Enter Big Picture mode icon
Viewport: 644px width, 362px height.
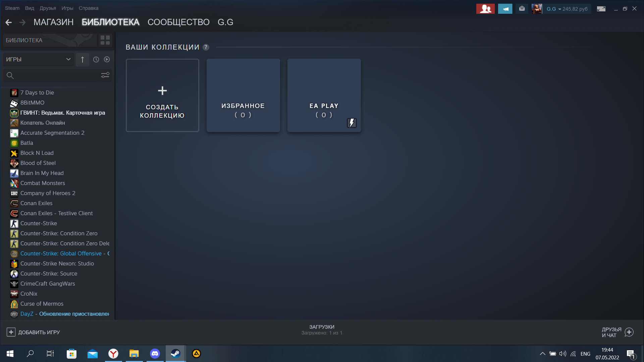pos(601,9)
